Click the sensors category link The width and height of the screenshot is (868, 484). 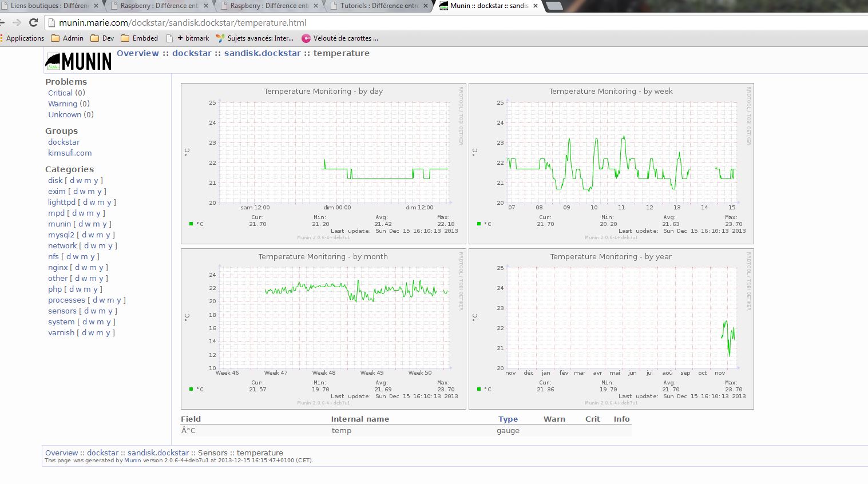tap(62, 311)
